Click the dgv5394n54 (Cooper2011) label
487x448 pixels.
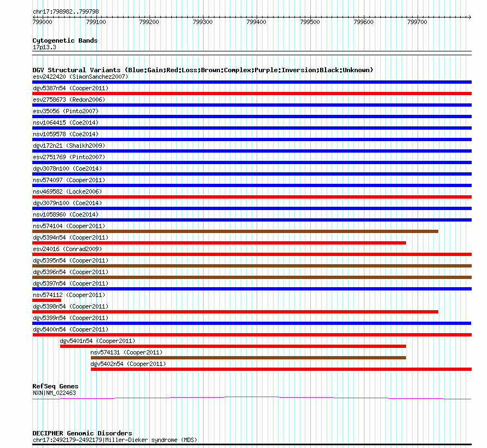(x=71, y=237)
